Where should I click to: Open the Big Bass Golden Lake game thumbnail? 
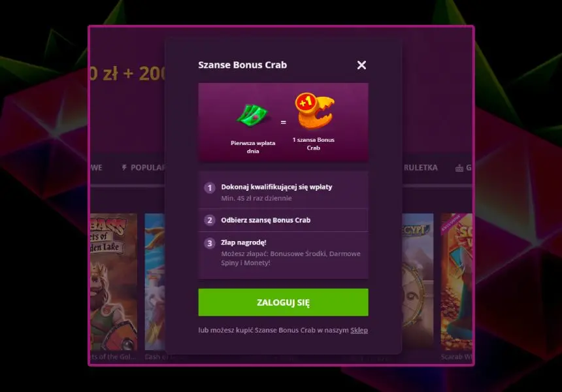point(113,282)
